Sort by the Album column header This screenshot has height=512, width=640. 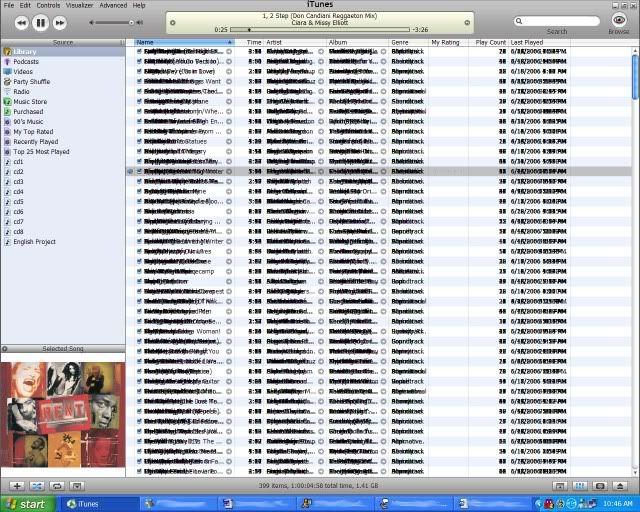[358, 42]
